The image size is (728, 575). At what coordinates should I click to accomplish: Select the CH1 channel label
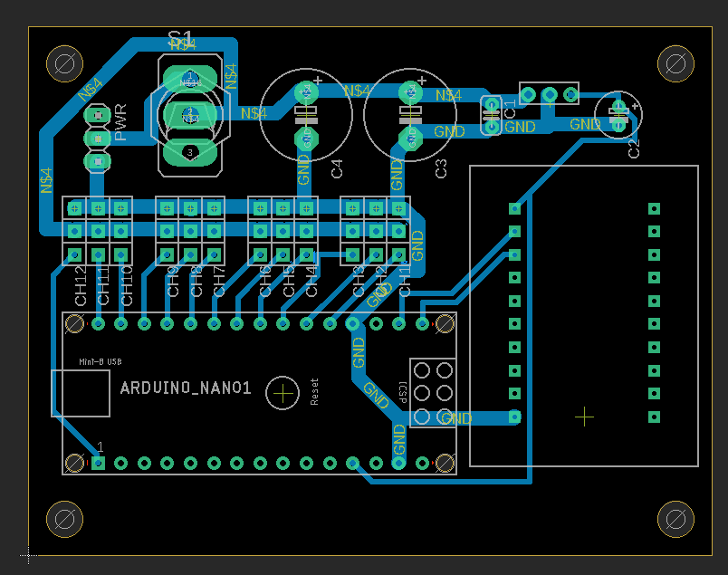point(405,282)
